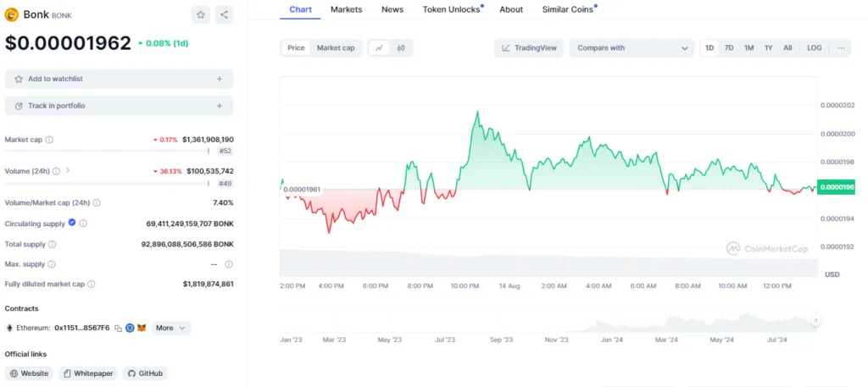
Task: Click pause handle on range selector
Action: coord(815,321)
